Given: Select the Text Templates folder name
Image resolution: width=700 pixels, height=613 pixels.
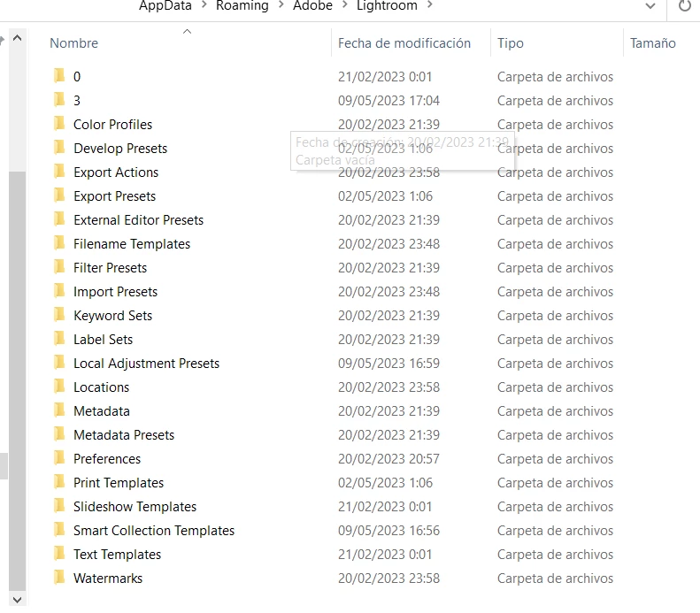Looking at the screenshot, I should tap(117, 554).
